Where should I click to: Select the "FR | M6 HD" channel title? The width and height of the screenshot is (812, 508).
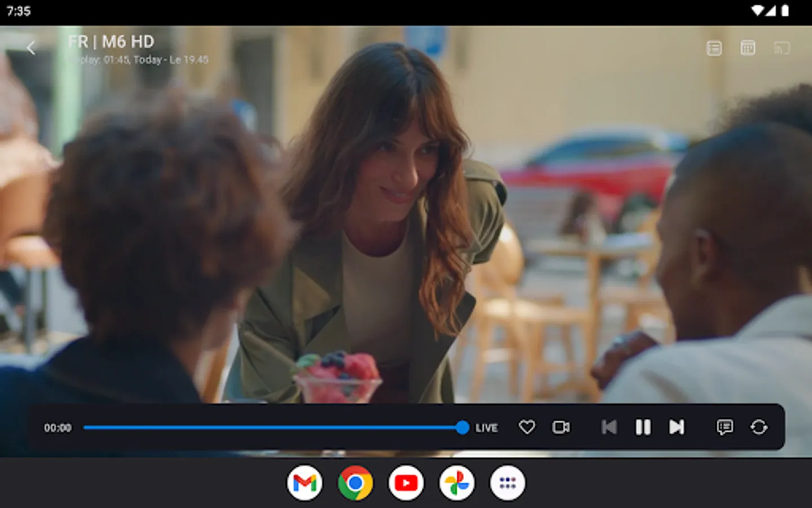[111, 42]
